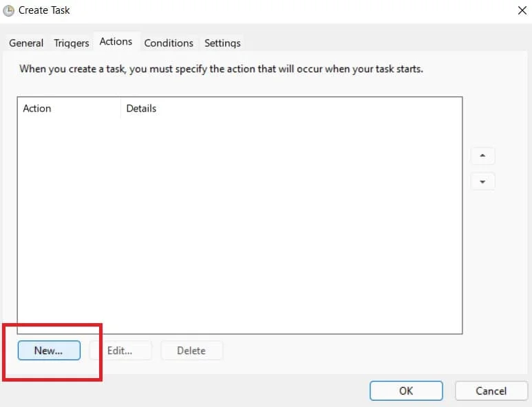Move selected action up with arrow
532x407 pixels.
click(x=482, y=155)
